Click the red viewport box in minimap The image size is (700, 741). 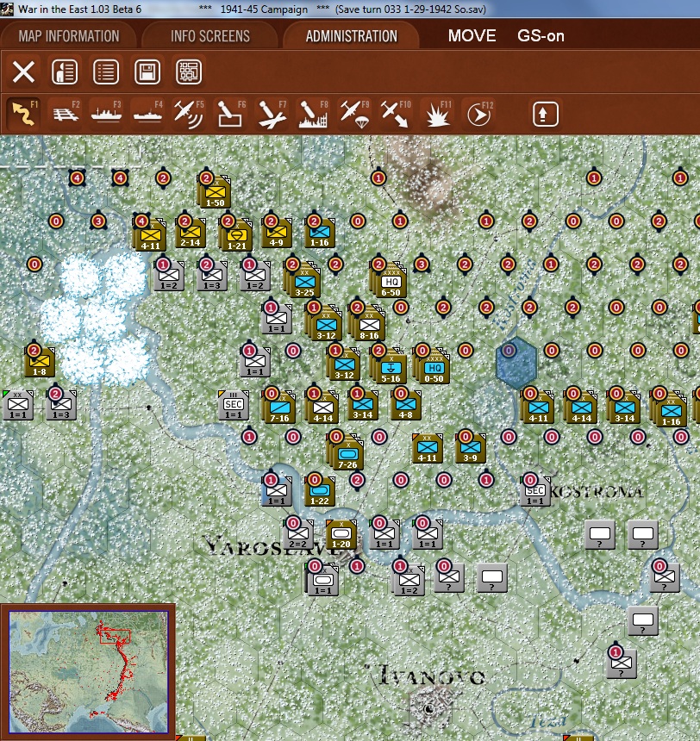pos(115,637)
